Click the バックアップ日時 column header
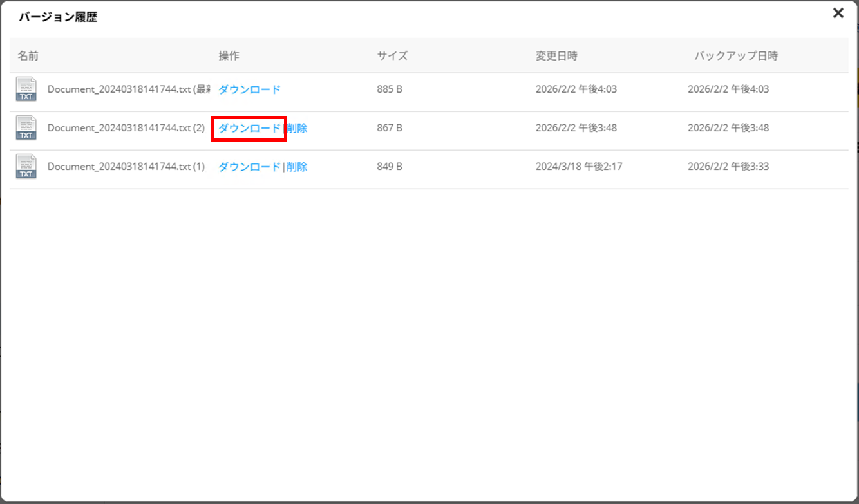 736,56
